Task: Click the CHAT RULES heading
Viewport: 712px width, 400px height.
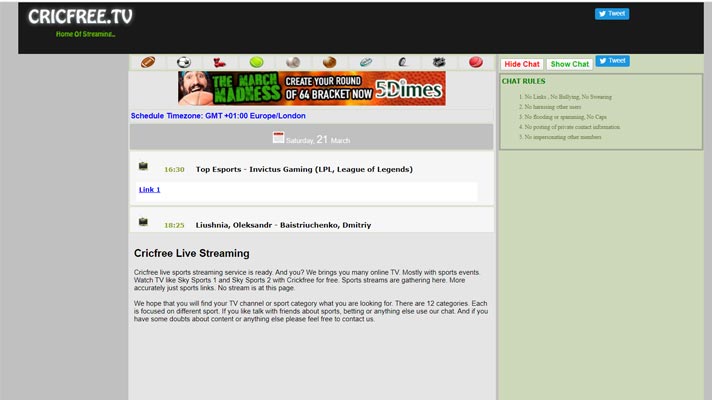Action: (x=524, y=81)
